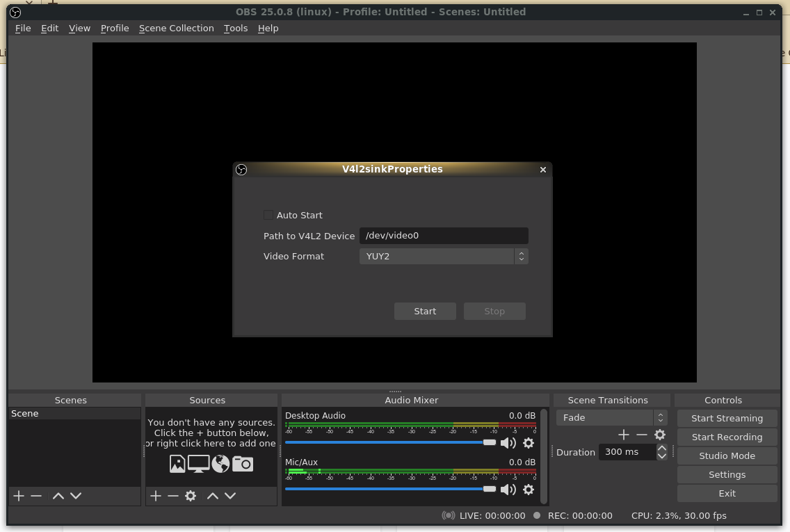Image resolution: width=790 pixels, height=532 pixels.
Task: Open source properties gear icon
Action: [x=191, y=496]
